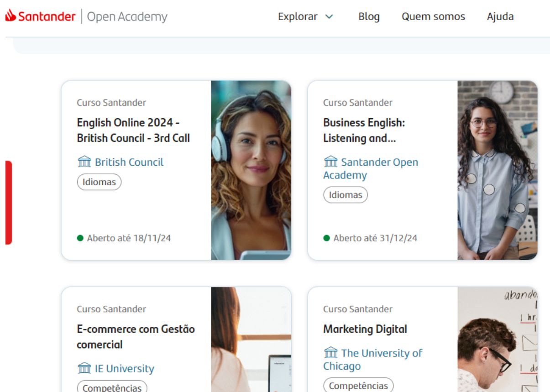Click the institution icon beside The University of Chicago
The height and width of the screenshot is (392, 550).
(x=331, y=353)
